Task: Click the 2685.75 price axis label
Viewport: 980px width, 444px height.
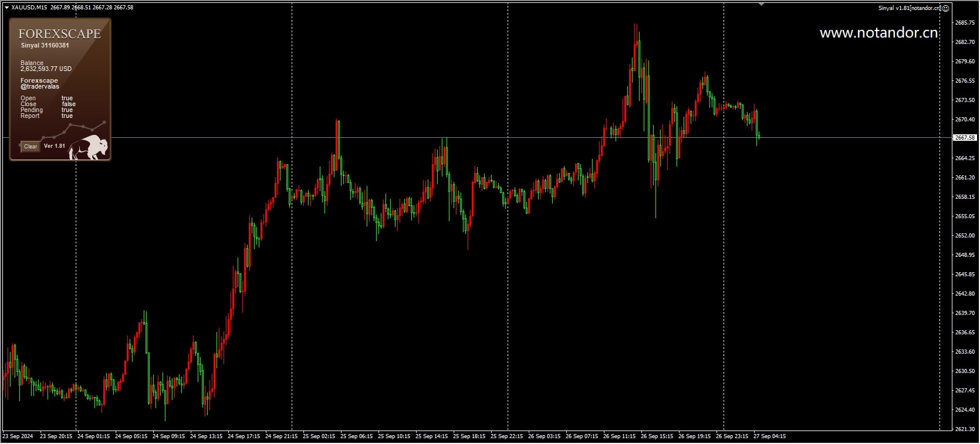Action: click(965, 23)
